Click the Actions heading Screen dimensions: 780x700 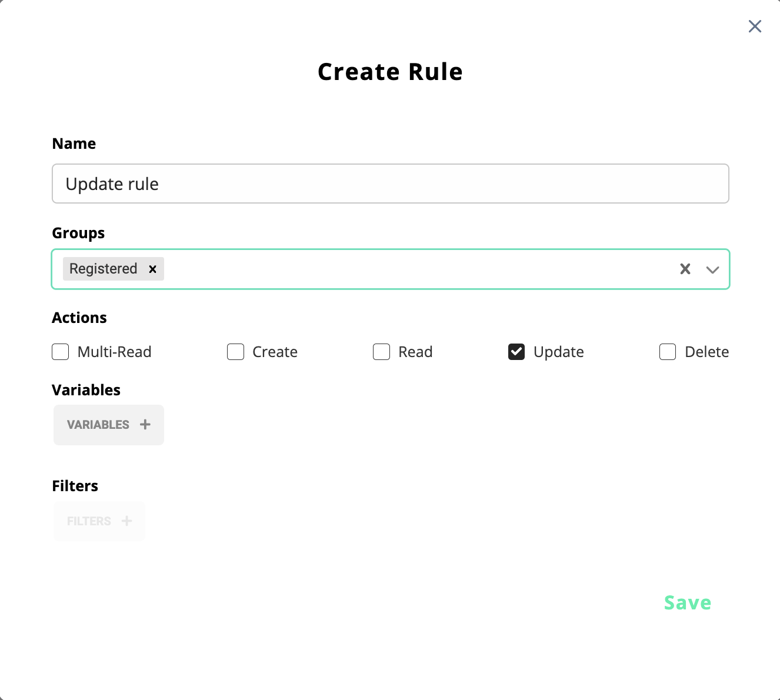click(79, 318)
